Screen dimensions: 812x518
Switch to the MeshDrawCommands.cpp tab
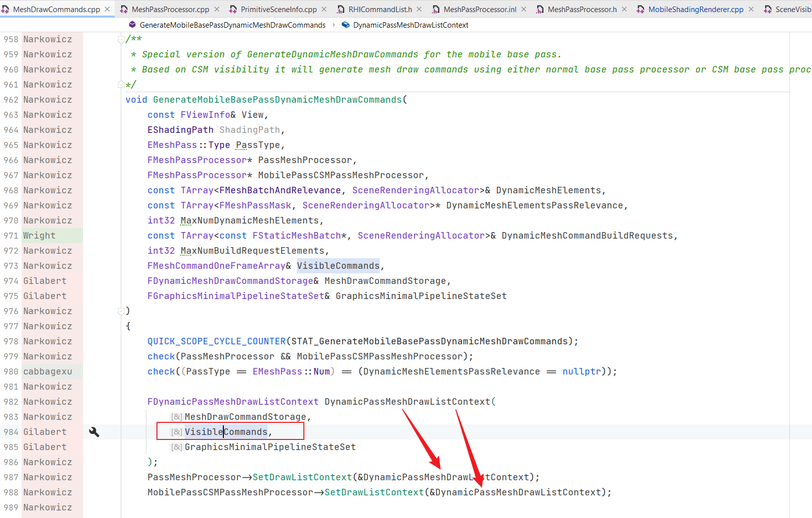56,10
